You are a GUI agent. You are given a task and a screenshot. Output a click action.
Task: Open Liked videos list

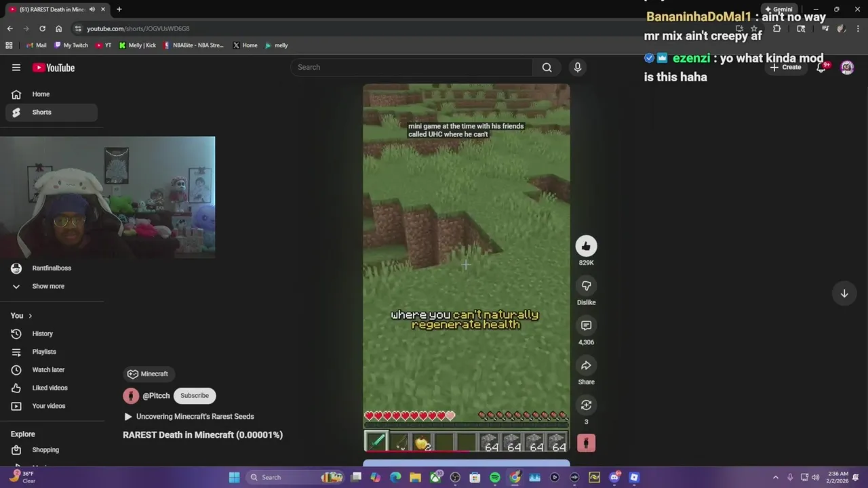(x=52, y=388)
